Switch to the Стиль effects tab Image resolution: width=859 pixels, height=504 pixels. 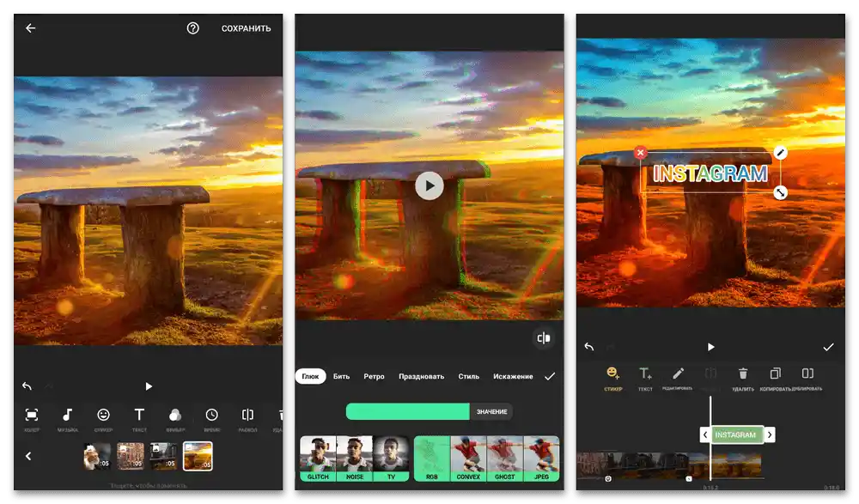pos(469,376)
